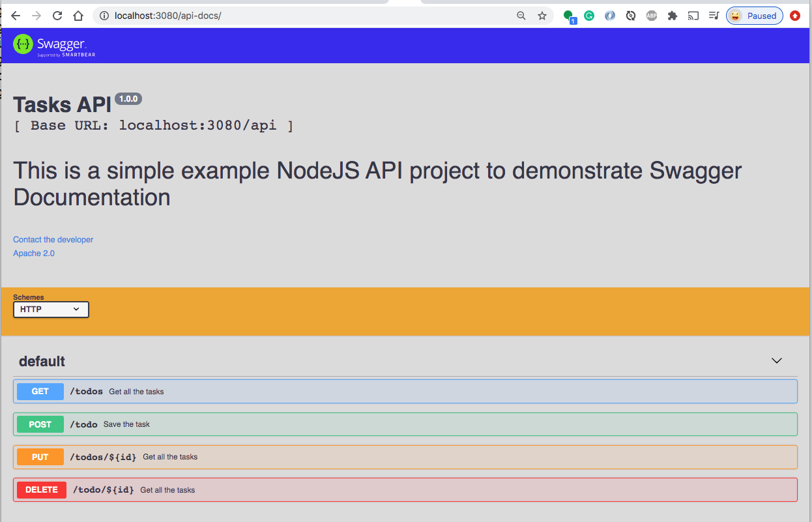The image size is (812, 522).
Task: Click the Chrome Cast icon
Action: pos(693,15)
